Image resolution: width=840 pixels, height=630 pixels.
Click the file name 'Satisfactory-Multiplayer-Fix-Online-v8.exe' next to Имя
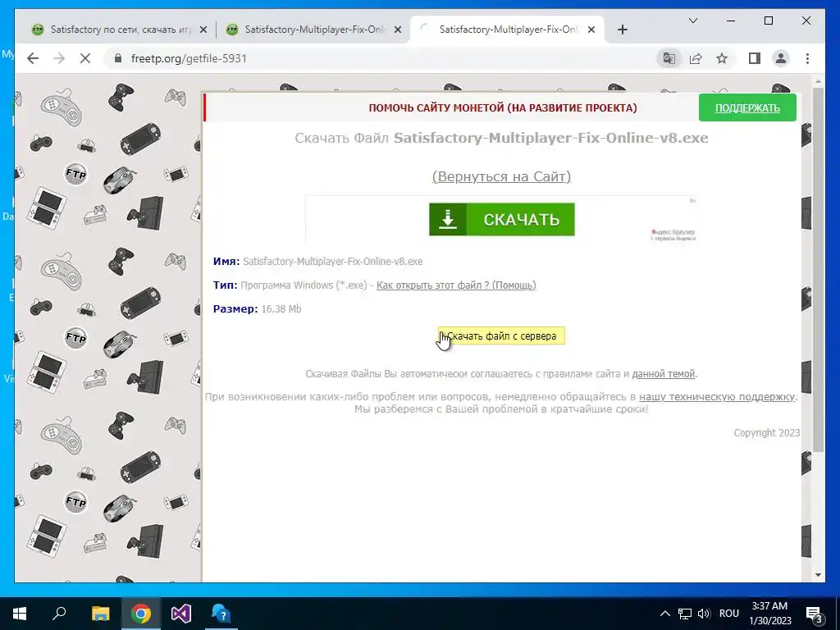point(333,262)
